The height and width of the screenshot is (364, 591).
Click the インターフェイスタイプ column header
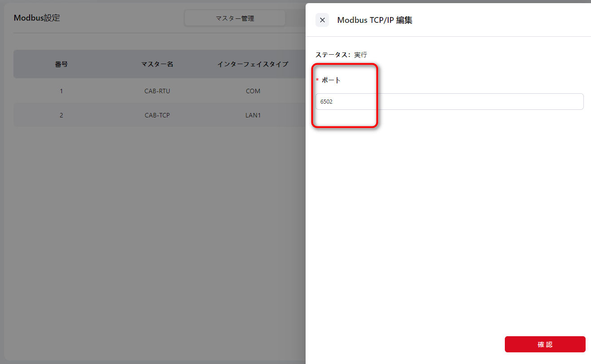(x=253, y=64)
